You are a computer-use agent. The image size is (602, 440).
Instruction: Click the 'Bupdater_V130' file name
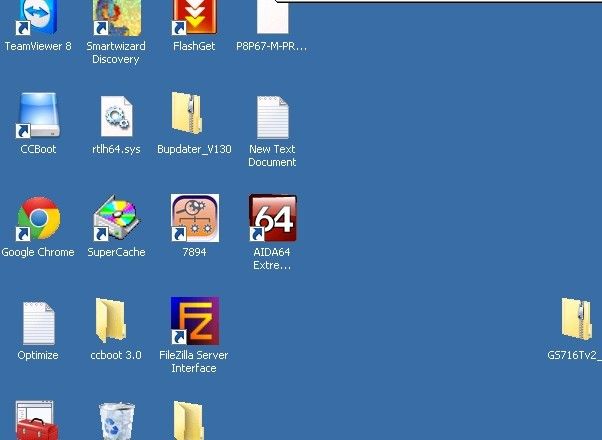(194, 149)
